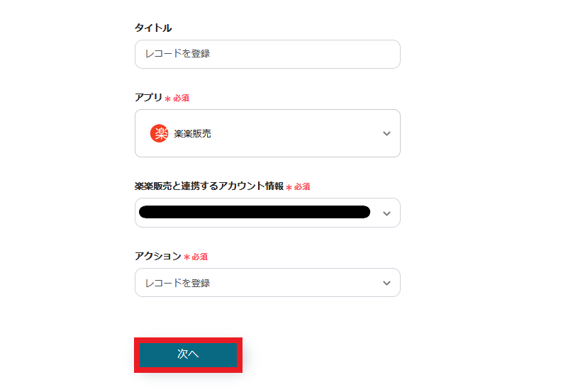The width and height of the screenshot is (585, 392).
Task: Focus the タイトル text input field
Action: (267, 54)
